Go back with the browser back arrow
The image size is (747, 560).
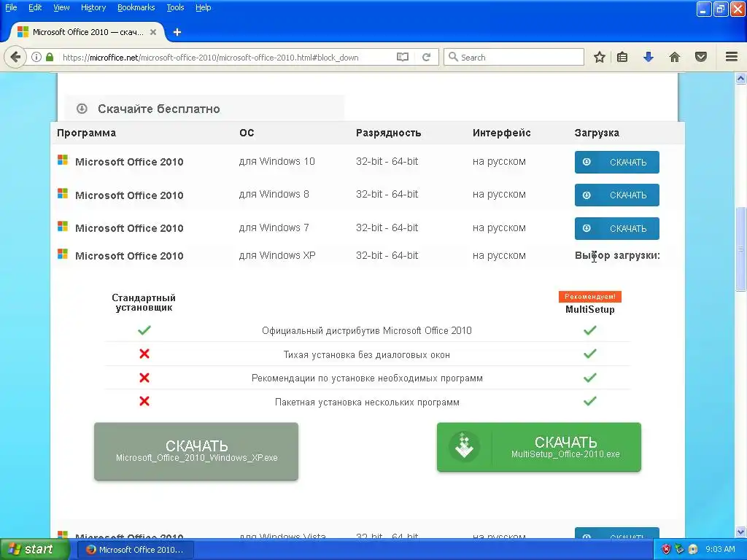[x=15, y=57]
